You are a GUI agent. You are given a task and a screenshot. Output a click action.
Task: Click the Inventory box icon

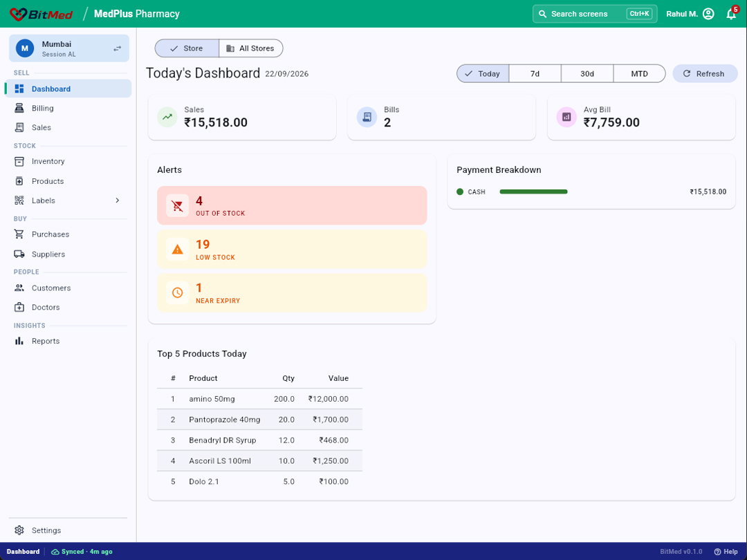(19, 161)
